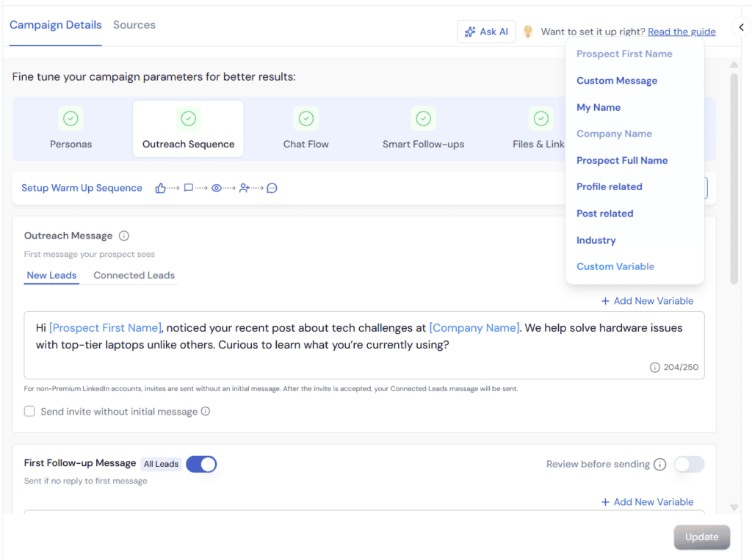Open the Campaign Details tab
Image resolution: width=752 pixels, height=560 pixels.
click(56, 25)
